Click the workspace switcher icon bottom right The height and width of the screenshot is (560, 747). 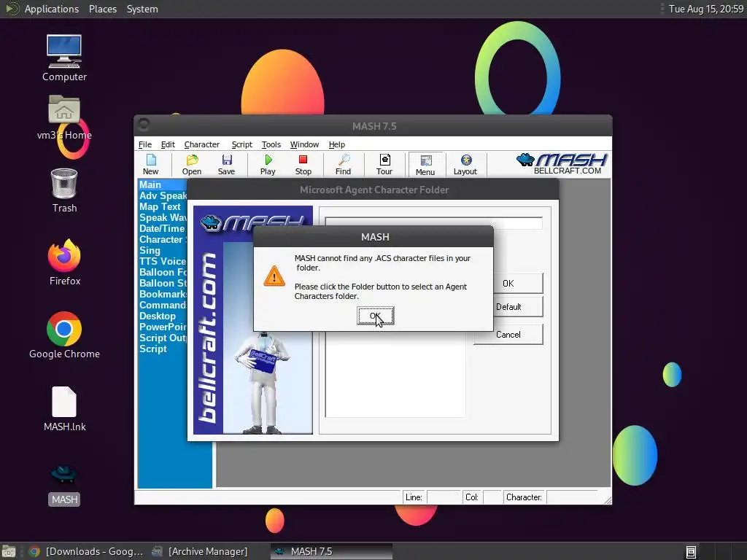[691, 552]
